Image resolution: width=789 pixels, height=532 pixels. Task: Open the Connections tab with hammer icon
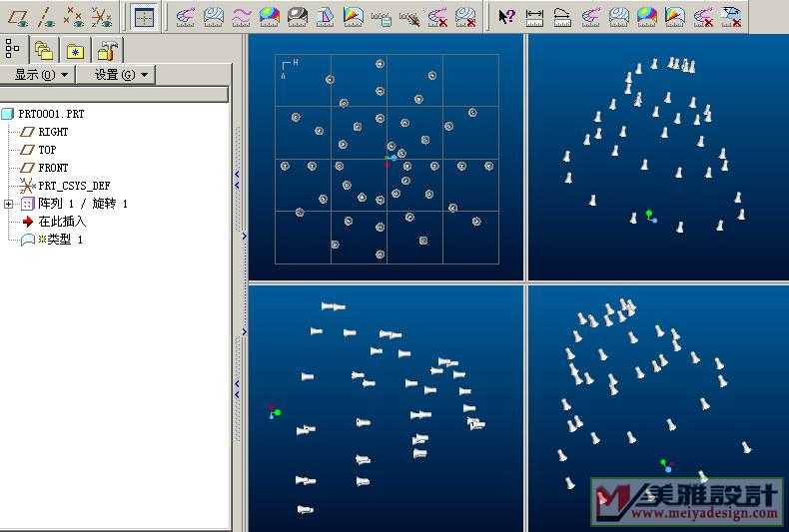point(107,50)
